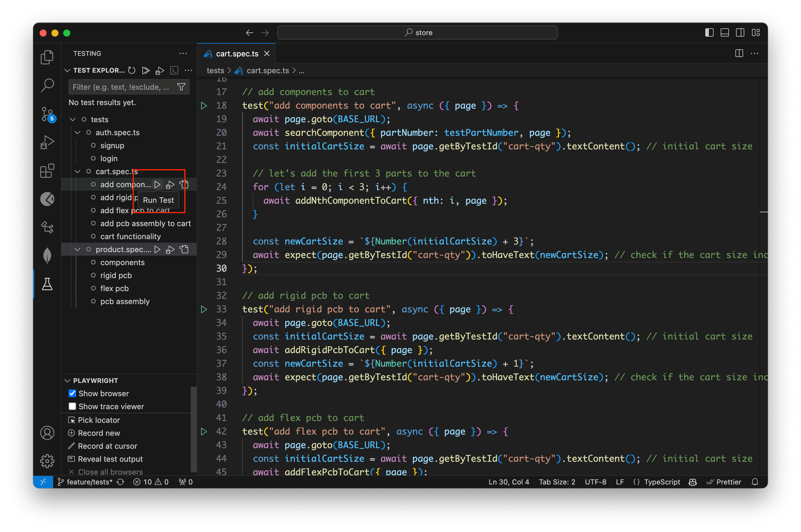Click feature/tests* branch in status bar
This screenshot has height=532, width=801.
point(85,482)
